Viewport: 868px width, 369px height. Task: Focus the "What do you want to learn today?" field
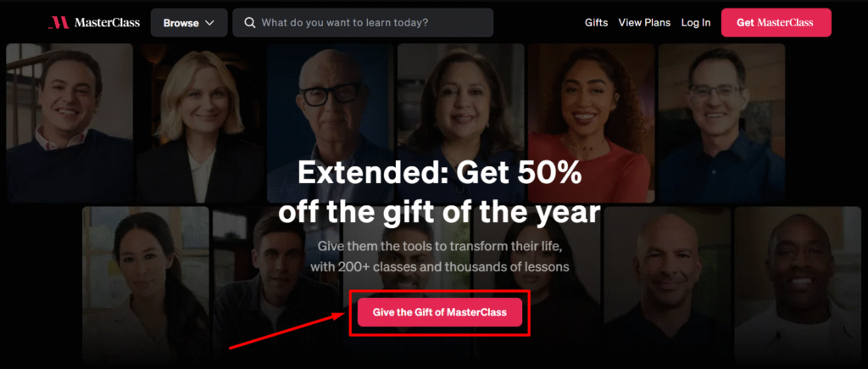point(363,23)
